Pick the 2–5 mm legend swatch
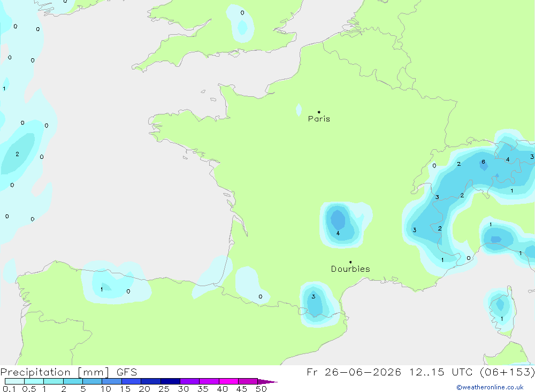The height and width of the screenshot is (392, 535). click(x=73, y=381)
